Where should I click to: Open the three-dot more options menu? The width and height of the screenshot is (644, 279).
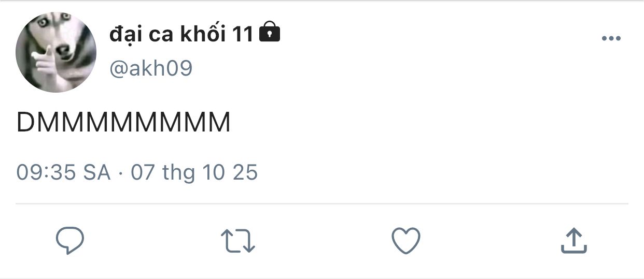coord(611,38)
